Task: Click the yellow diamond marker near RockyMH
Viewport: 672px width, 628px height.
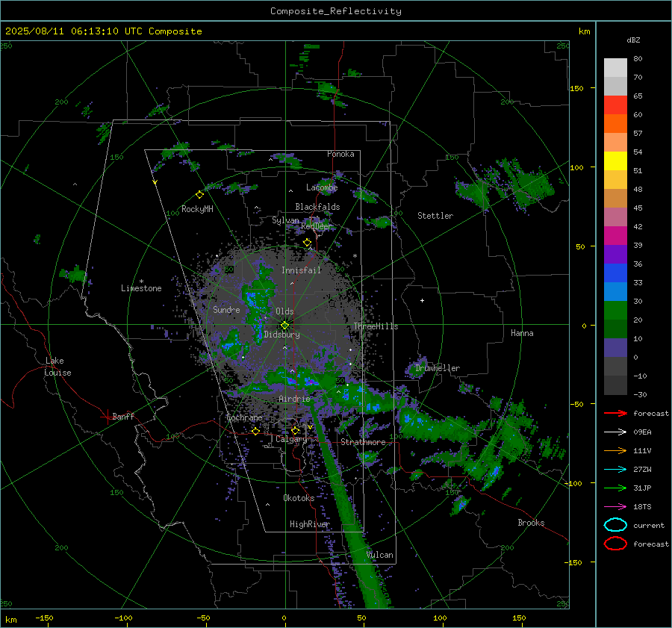Action: click(199, 195)
